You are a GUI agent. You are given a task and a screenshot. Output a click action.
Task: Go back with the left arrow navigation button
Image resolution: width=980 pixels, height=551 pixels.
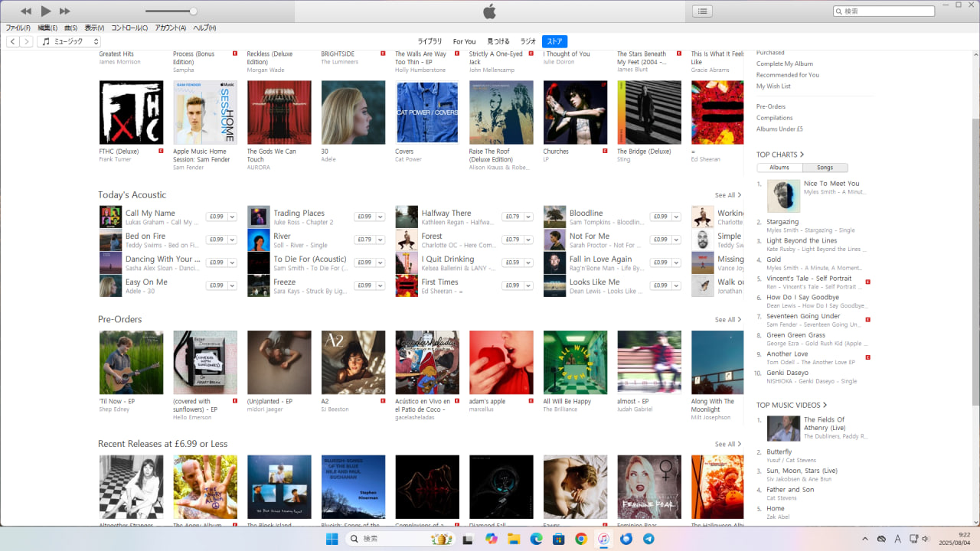(x=13, y=41)
